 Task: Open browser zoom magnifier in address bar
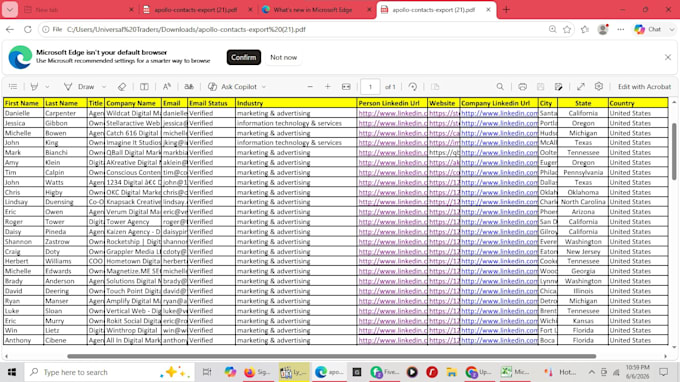552,29
